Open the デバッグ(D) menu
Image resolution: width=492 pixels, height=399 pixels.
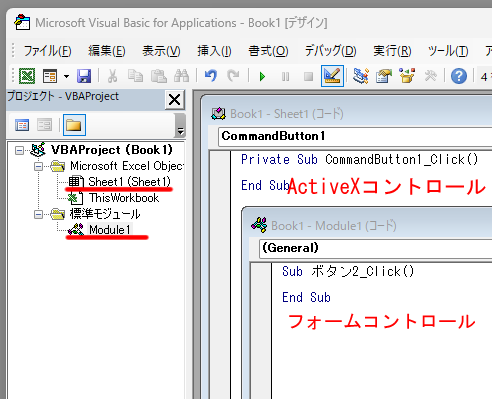pos(330,51)
